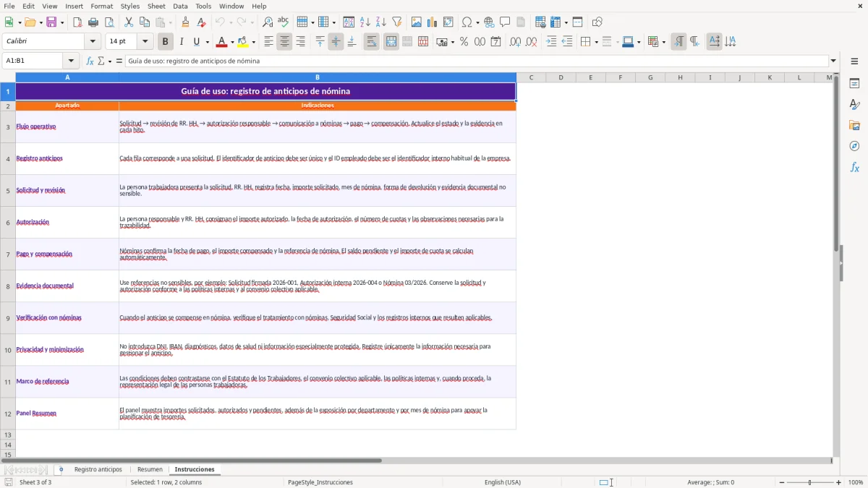Open the Name Box dropdown arrow
This screenshot has height=488, width=868.
tap(71, 61)
